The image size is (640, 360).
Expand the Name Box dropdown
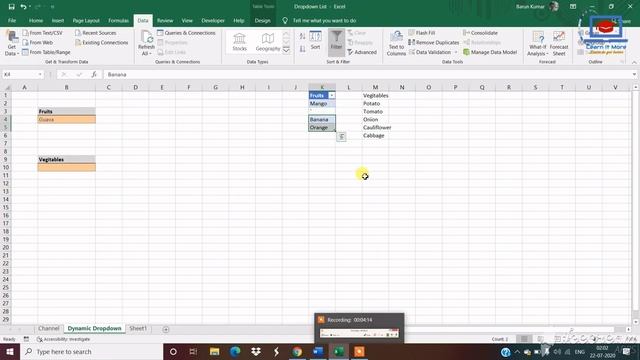point(40,74)
